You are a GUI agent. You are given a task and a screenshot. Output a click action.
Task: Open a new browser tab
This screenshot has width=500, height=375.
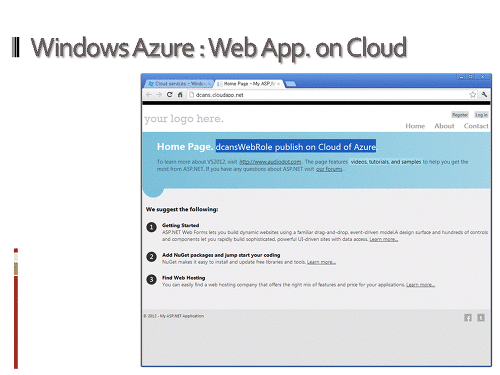click(x=291, y=84)
